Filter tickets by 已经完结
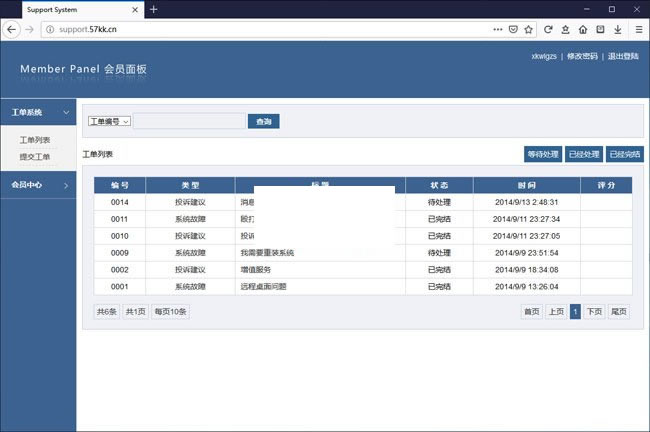Image resolution: width=650 pixels, height=432 pixels. click(x=625, y=154)
